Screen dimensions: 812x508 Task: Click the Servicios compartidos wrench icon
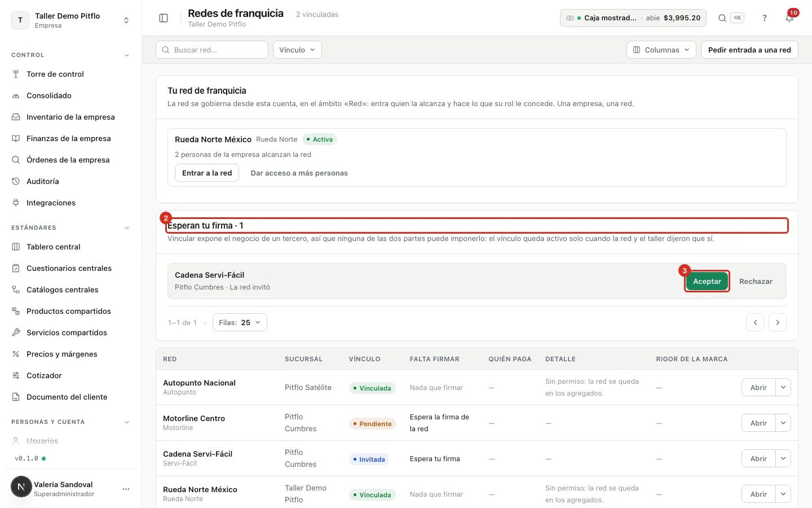coord(16,332)
